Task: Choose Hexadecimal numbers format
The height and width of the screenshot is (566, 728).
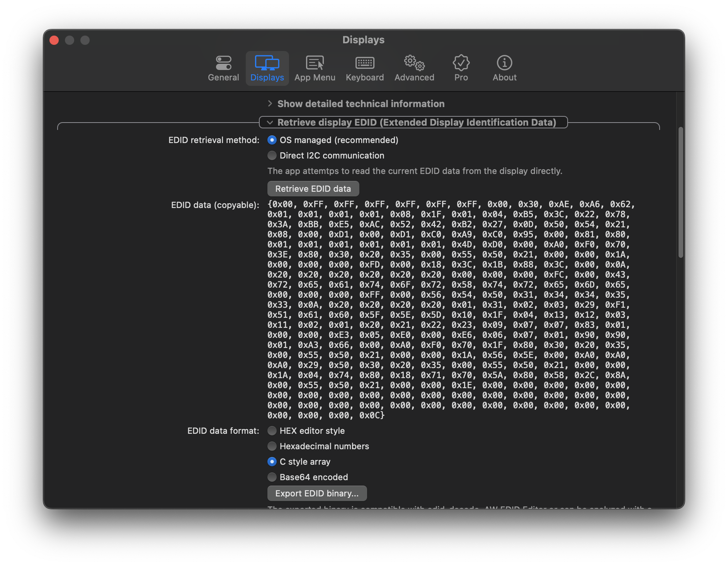Action: pyautogui.click(x=272, y=446)
